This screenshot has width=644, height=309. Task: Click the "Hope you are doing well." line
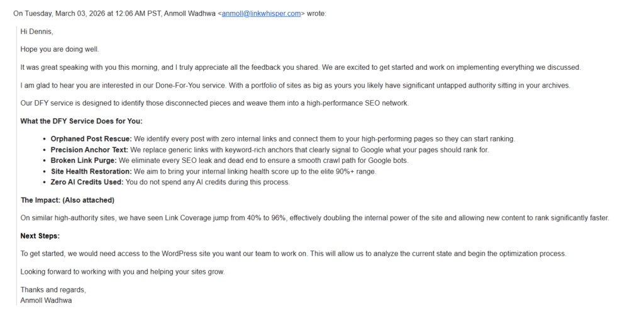click(x=60, y=49)
